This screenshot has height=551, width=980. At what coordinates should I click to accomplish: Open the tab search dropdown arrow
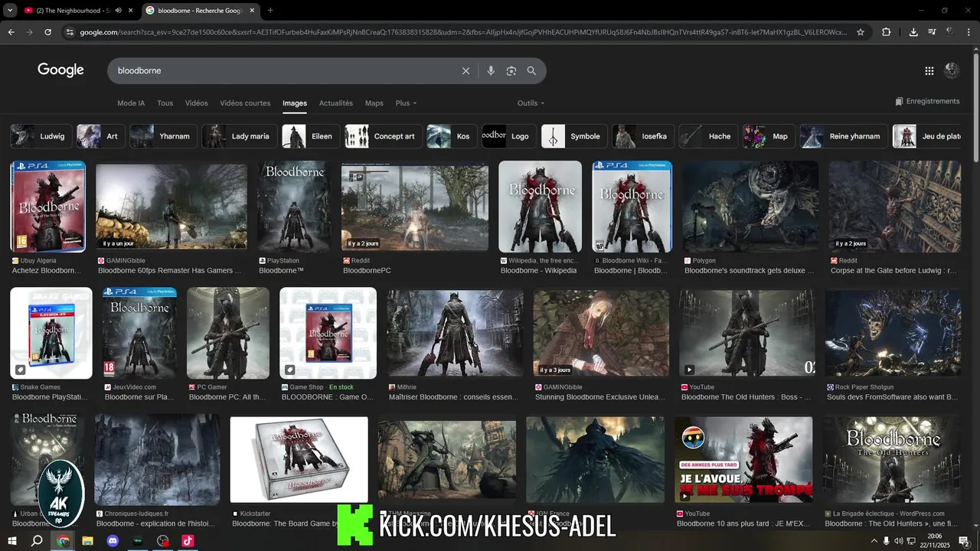10,11
